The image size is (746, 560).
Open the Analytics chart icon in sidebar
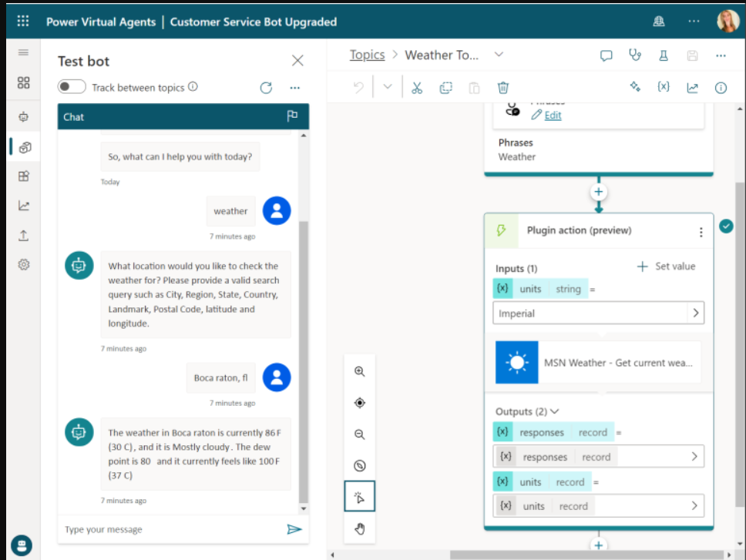[x=23, y=206]
